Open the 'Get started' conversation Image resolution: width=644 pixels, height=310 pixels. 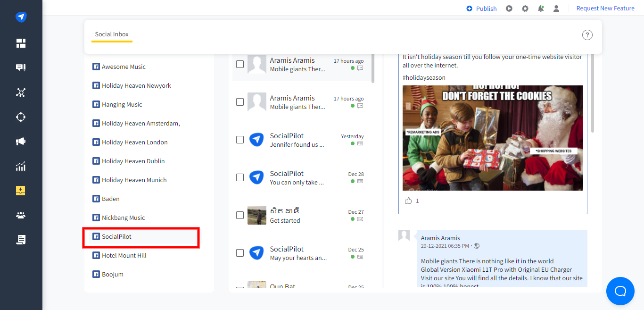coord(302,215)
